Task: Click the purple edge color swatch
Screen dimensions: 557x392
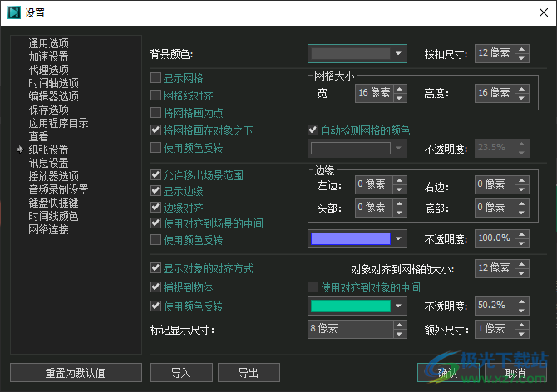Action: coord(351,238)
